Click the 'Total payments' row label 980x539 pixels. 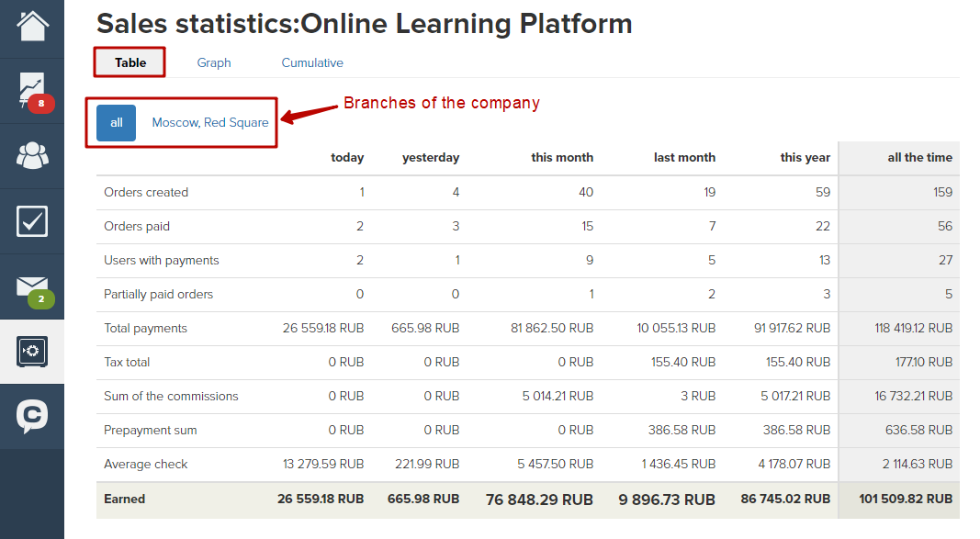click(x=145, y=328)
